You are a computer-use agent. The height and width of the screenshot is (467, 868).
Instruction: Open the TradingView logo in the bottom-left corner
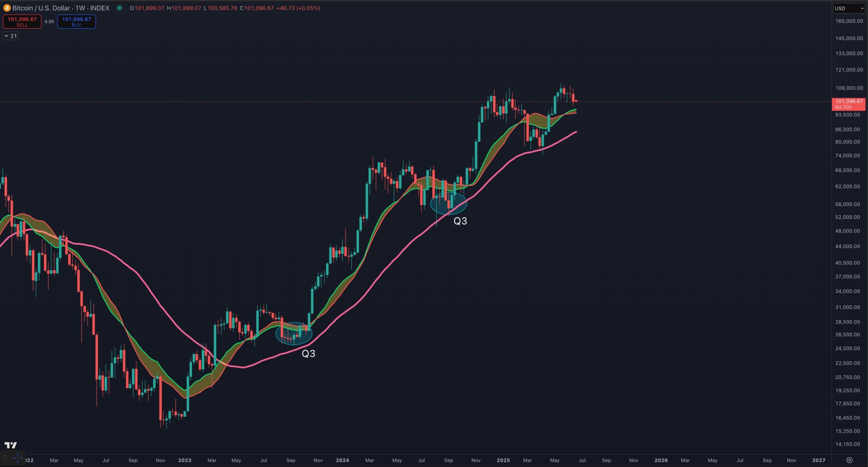[x=11, y=445]
